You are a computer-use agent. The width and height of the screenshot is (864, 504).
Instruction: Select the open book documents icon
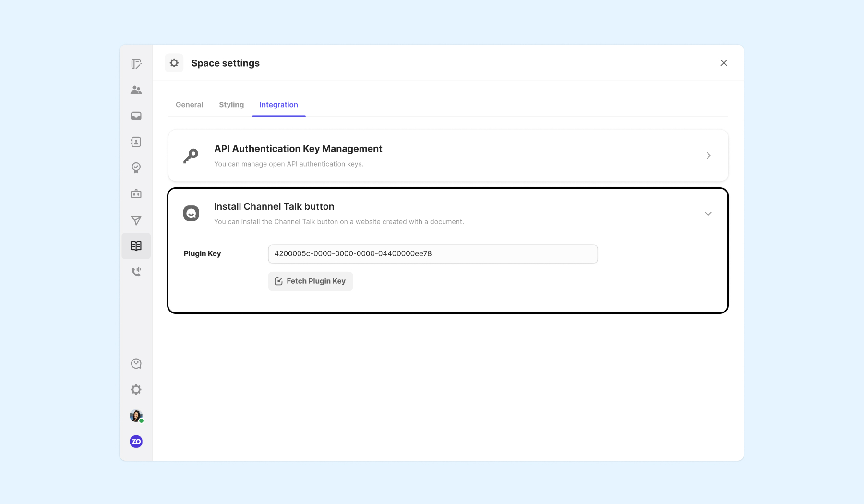(136, 246)
